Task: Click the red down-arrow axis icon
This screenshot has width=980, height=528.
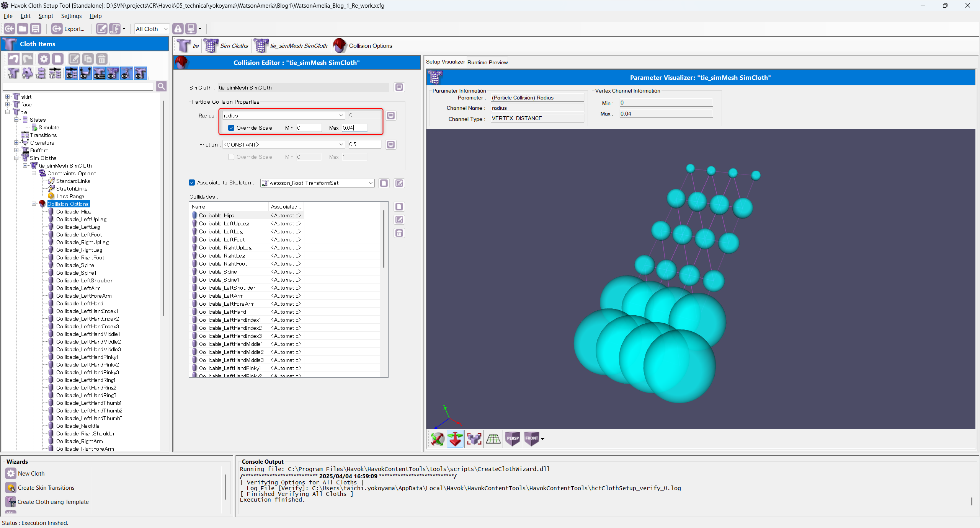Action: click(x=455, y=439)
